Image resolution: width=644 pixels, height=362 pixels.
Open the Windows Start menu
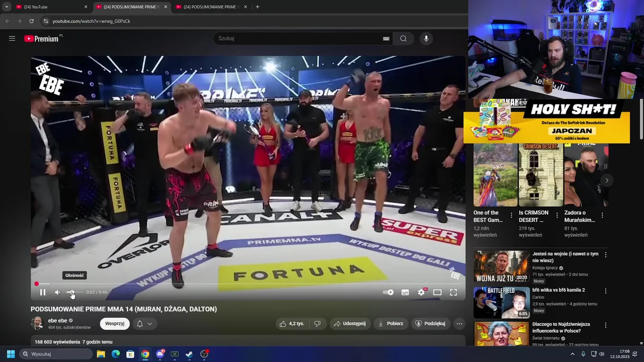point(11,354)
